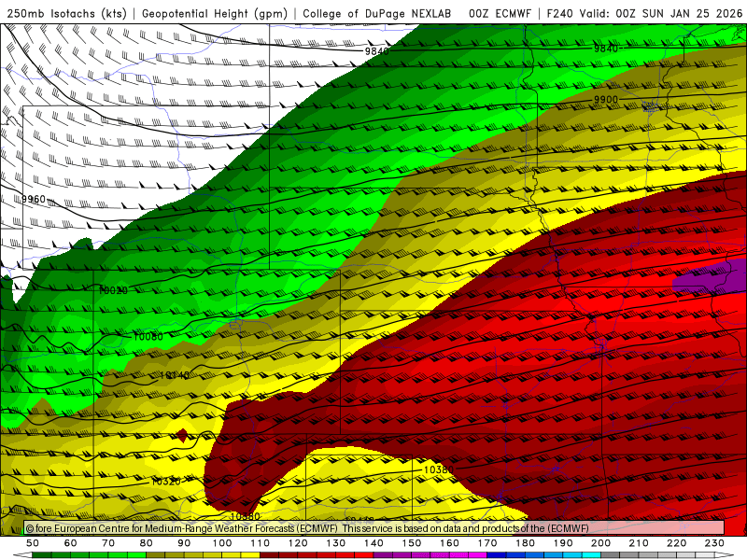Click the 150 colorbar label
This screenshot has width=747, height=560.
[412, 543]
